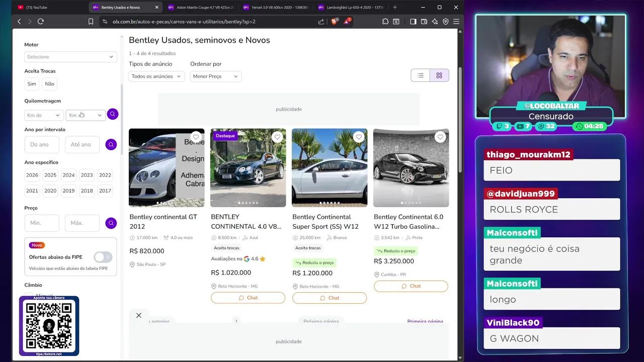Apply the Preço search button
Image resolution: width=644 pixels, height=362 pixels.
(111, 223)
